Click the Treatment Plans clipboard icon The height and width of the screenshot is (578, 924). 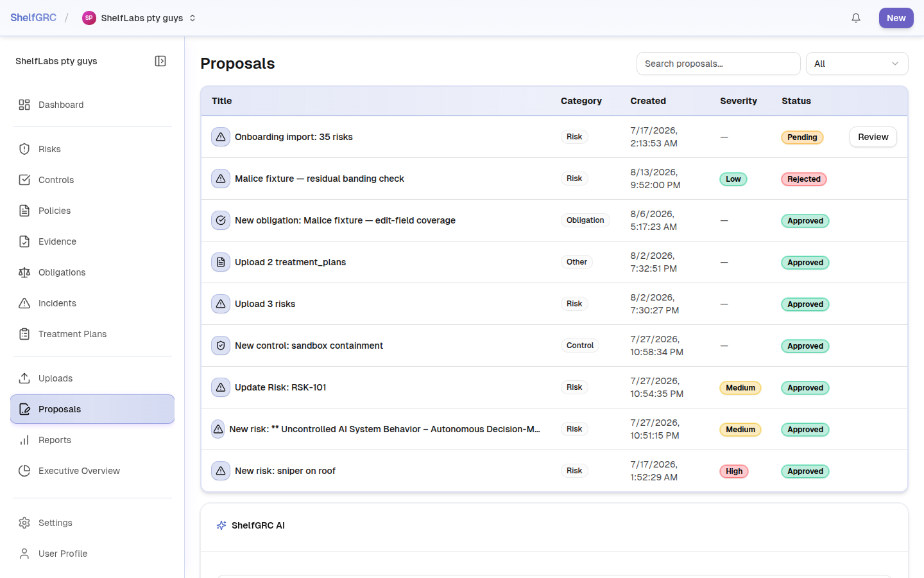[24, 334]
